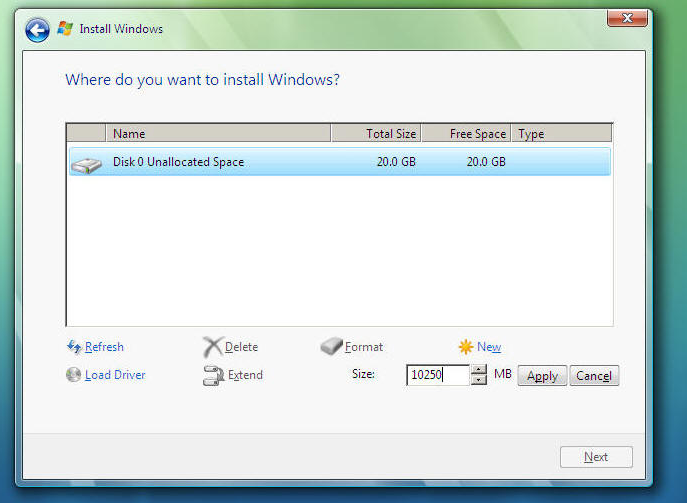This screenshot has height=503, width=687.
Task: Sort by the Name column header
Action: (x=218, y=134)
